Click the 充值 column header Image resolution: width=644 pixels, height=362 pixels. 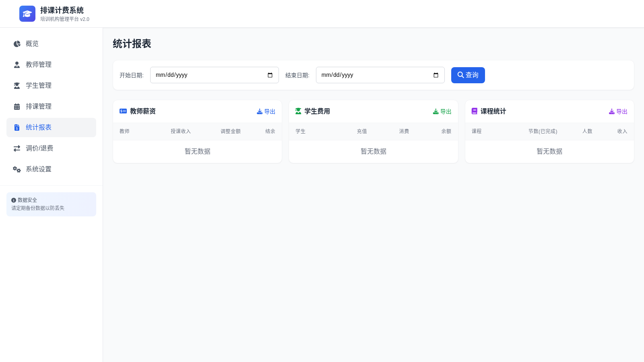[x=362, y=132]
